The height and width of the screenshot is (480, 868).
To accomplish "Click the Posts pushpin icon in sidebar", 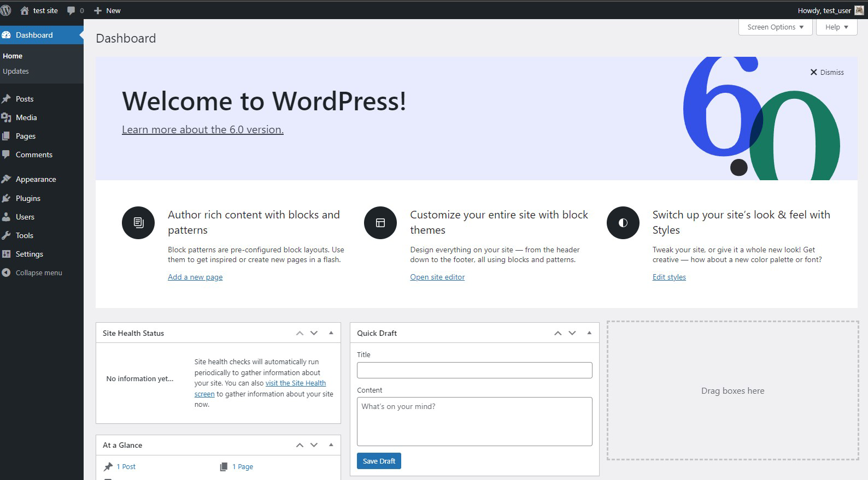I will (x=6, y=99).
